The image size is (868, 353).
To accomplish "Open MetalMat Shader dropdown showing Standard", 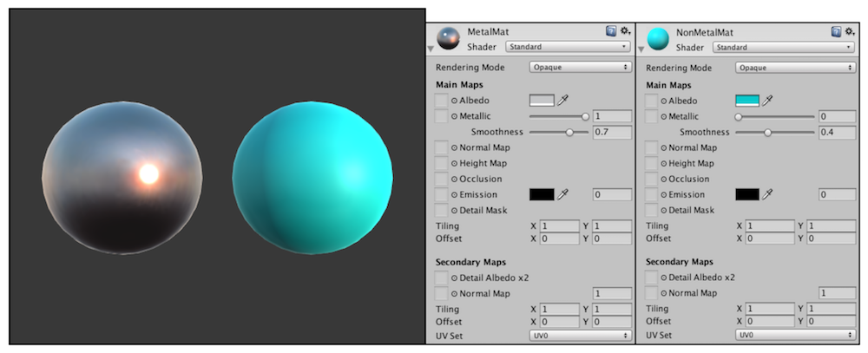I will click(568, 47).
